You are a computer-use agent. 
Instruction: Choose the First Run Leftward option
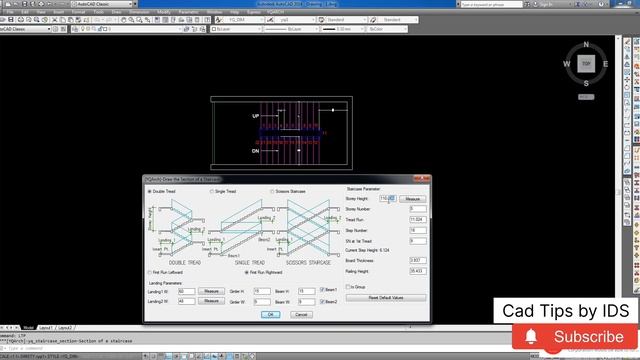tap(149, 272)
